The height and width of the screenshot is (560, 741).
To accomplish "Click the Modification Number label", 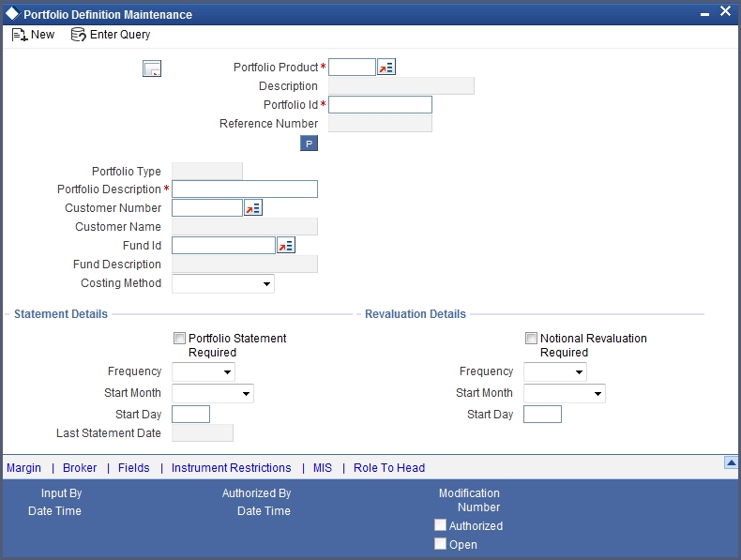I will (469, 500).
